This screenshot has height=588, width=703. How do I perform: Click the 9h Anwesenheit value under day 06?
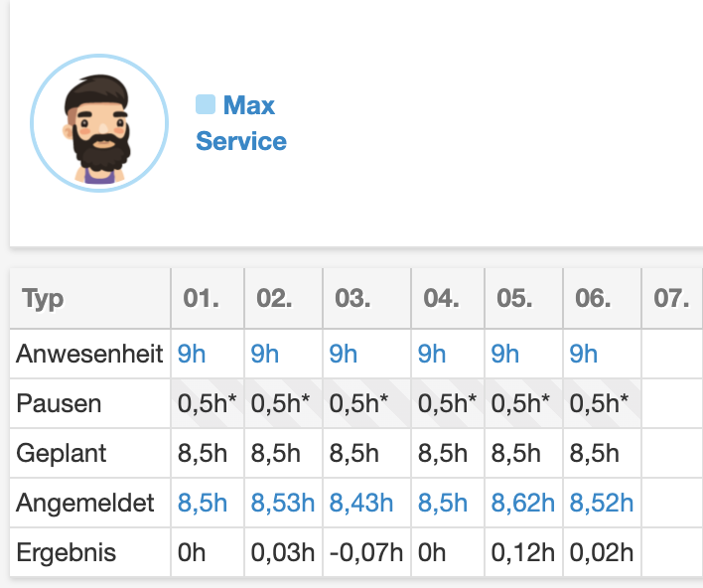click(584, 355)
